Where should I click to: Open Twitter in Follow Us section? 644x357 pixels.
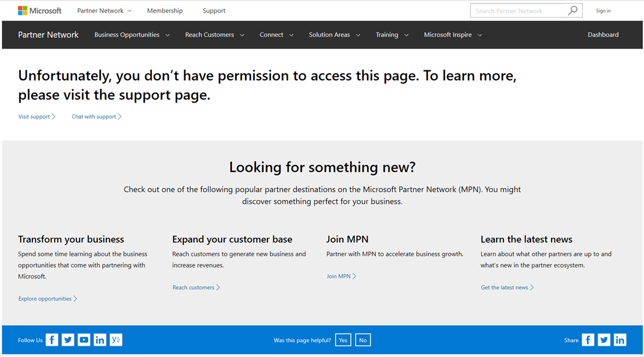click(68, 340)
